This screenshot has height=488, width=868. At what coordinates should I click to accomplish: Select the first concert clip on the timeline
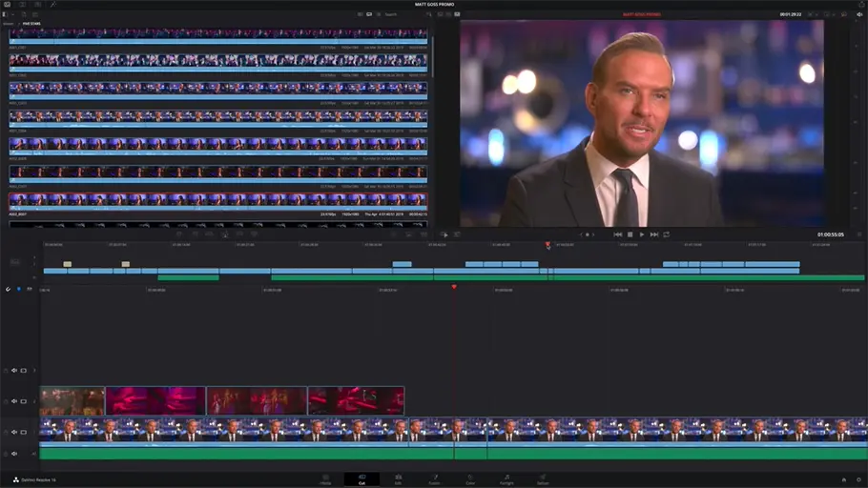point(72,400)
